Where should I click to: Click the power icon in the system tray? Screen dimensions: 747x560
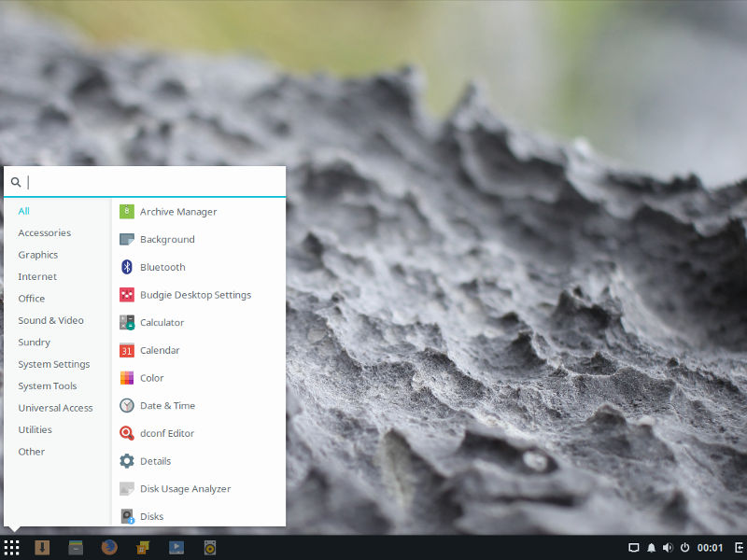686,548
